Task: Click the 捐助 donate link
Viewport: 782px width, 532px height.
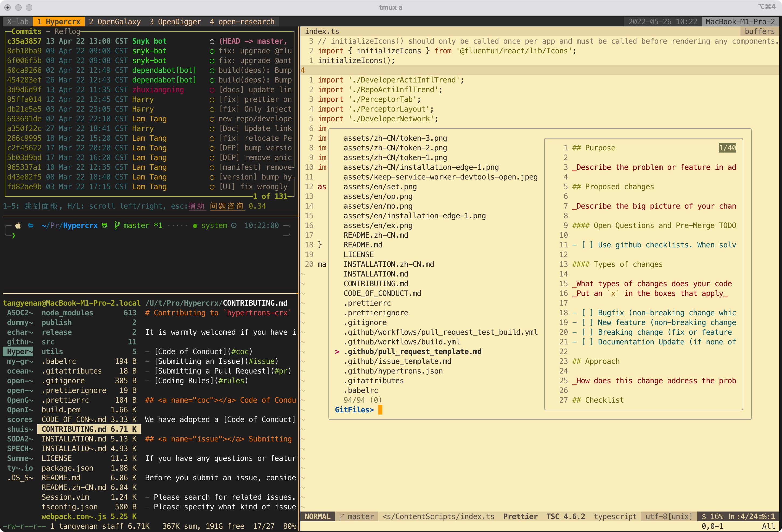Action: coord(196,206)
